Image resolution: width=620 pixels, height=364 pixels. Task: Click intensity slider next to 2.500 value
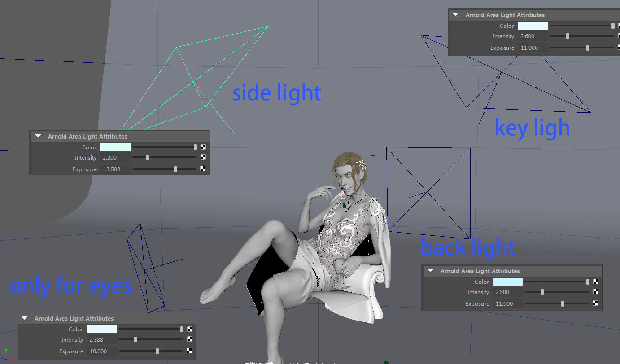coord(557,292)
